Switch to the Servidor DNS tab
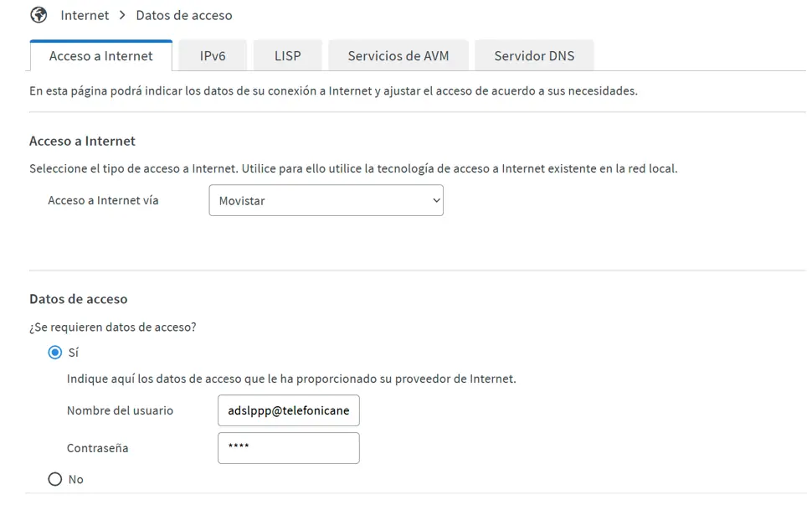 tap(534, 56)
